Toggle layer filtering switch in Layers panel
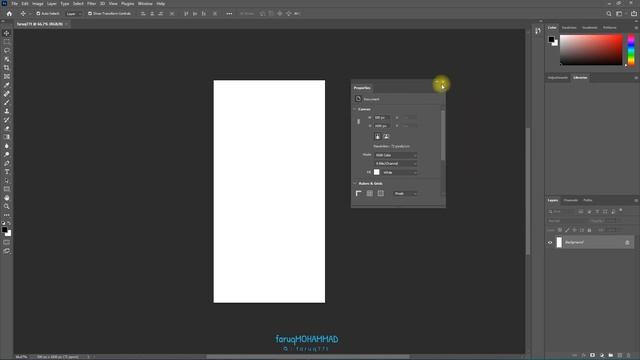Viewport: 640px width, 360px height. point(621,211)
